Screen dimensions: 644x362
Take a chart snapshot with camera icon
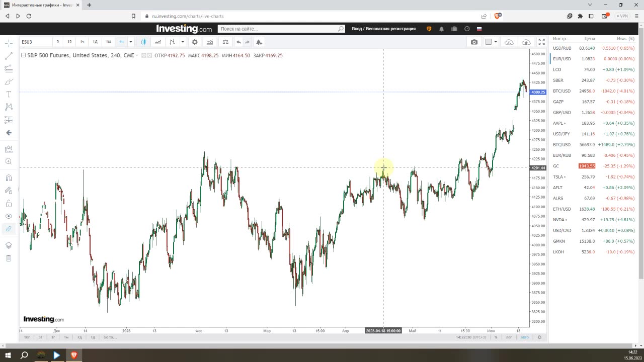pos(474,42)
